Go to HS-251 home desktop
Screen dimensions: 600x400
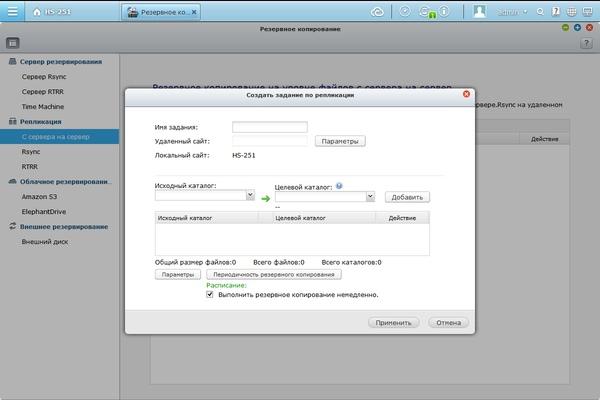point(52,12)
